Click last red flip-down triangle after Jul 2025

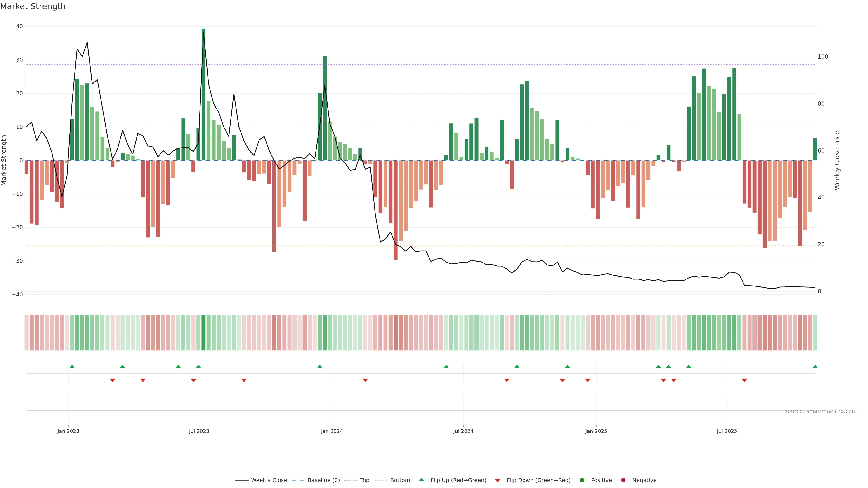(744, 380)
